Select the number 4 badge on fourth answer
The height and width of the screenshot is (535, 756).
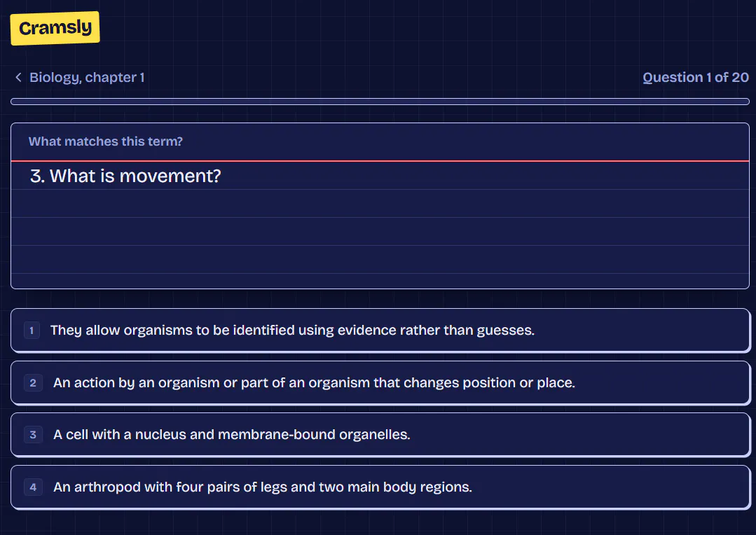[x=33, y=487]
